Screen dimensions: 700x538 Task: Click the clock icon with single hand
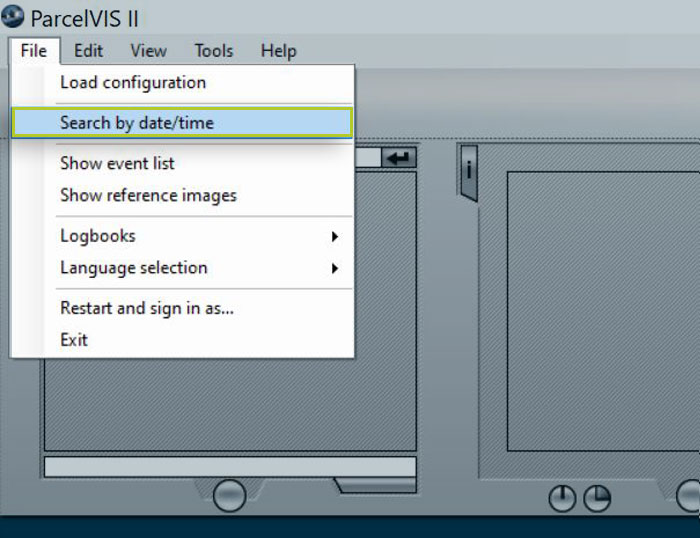coord(562,498)
